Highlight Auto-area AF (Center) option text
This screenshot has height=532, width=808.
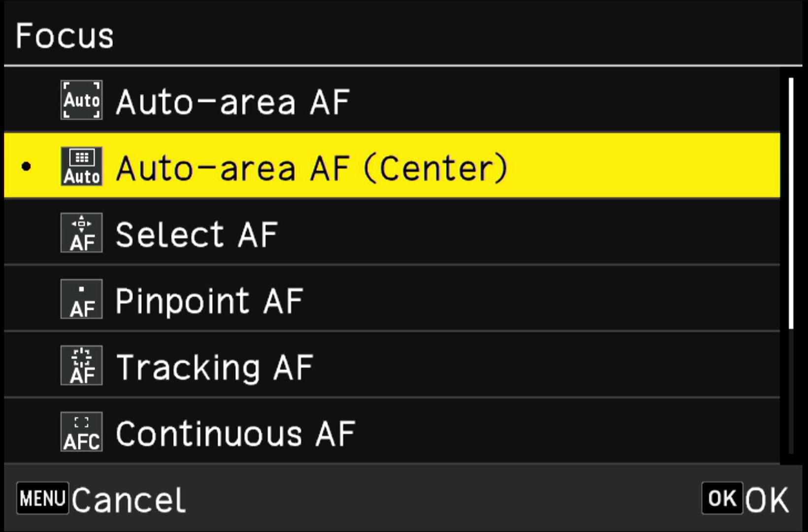(311, 168)
